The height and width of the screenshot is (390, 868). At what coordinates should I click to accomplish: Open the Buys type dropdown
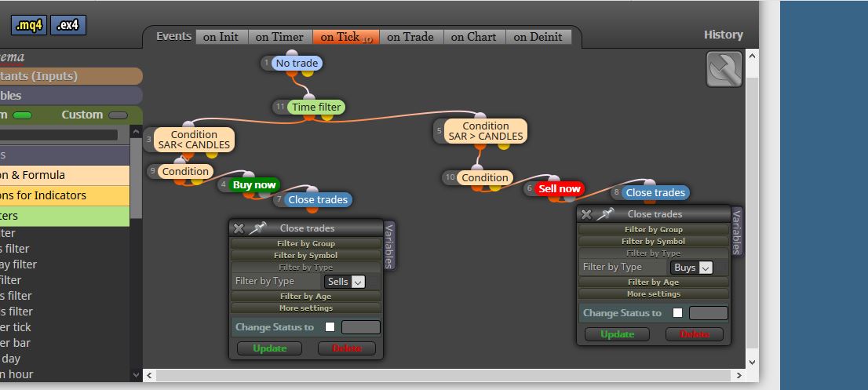point(691,268)
